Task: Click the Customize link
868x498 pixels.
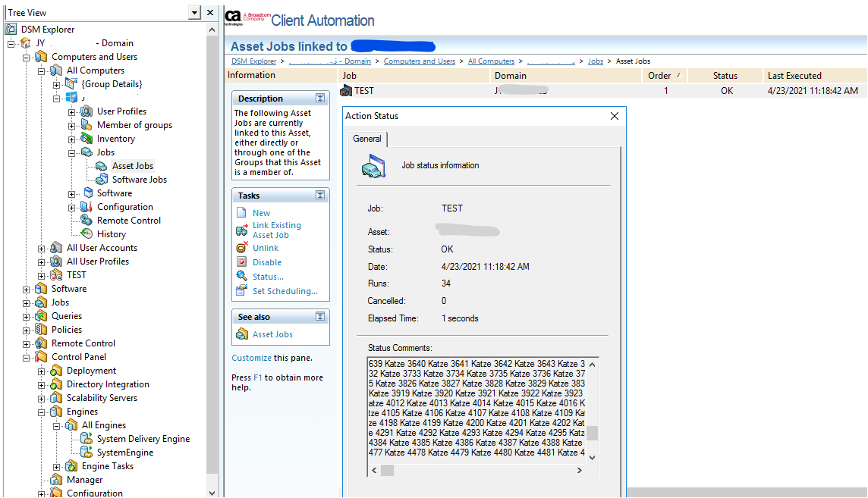Action: pyautogui.click(x=251, y=358)
